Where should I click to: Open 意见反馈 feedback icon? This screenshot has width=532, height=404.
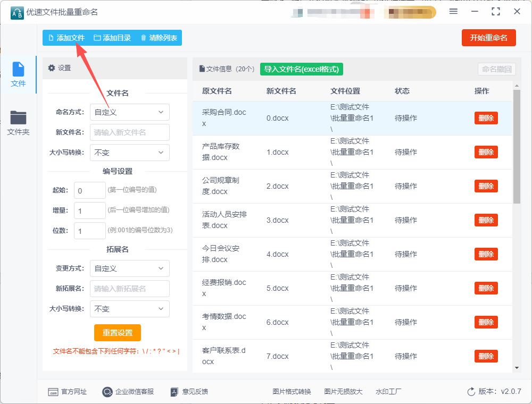click(174, 392)
